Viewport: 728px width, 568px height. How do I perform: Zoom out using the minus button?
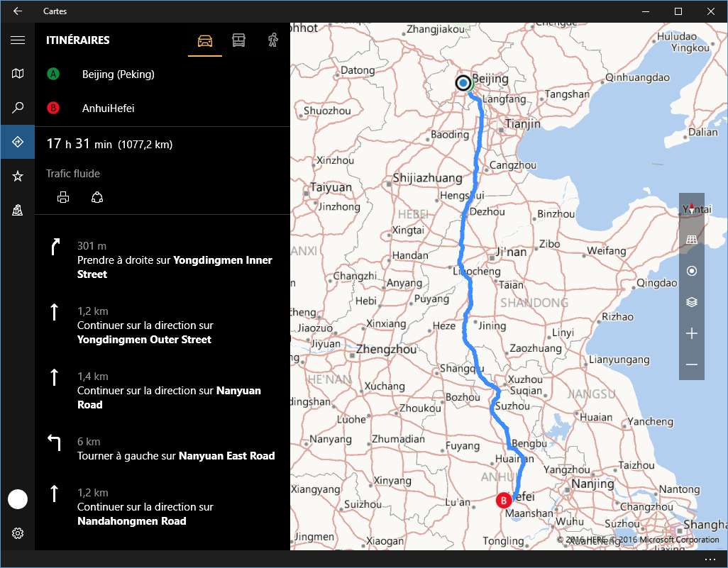coord(692,365)
